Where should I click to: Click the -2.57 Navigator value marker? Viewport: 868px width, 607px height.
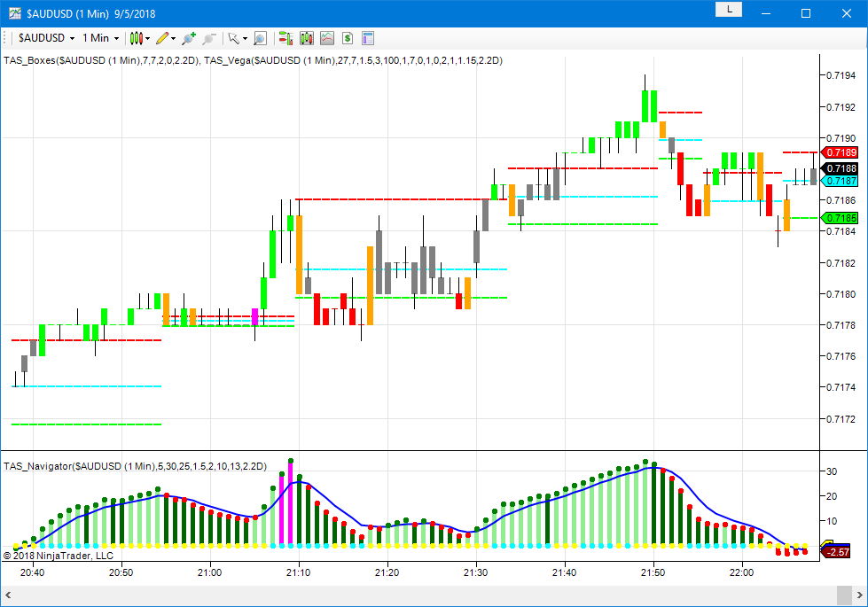837,552
